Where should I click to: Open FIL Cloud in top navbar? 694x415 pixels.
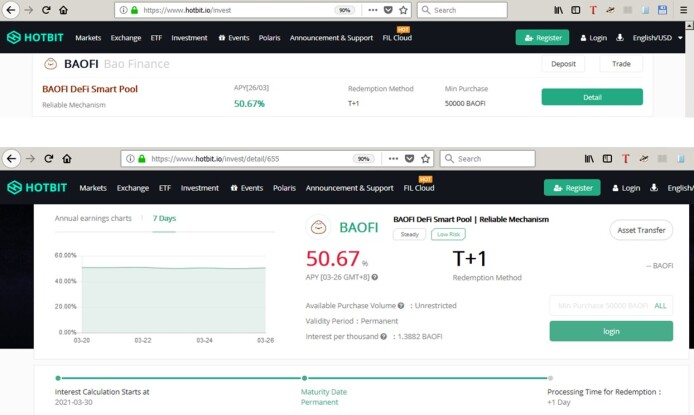(397, 38)
